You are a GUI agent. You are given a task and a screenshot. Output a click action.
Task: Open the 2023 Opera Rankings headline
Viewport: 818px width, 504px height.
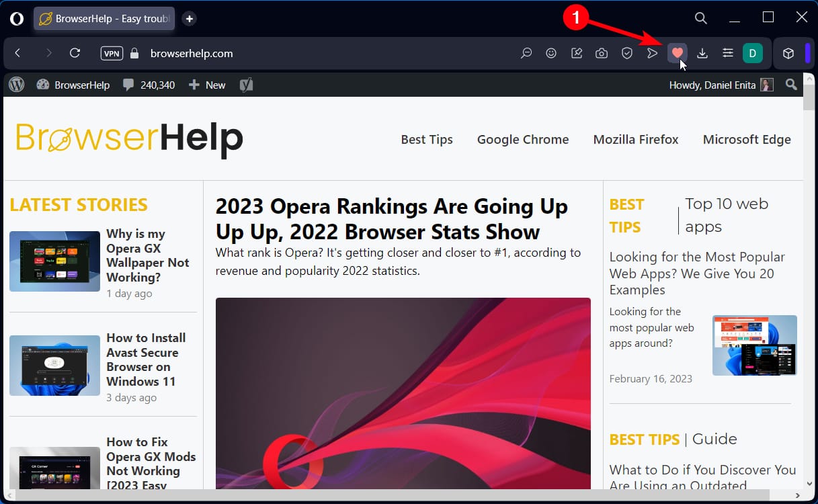coord(392,219)
